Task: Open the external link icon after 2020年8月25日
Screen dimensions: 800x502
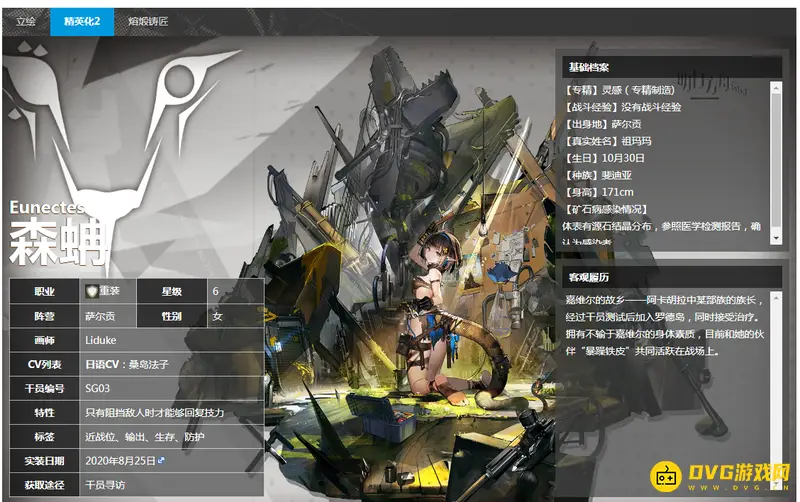Action: (x=161, y=460)
